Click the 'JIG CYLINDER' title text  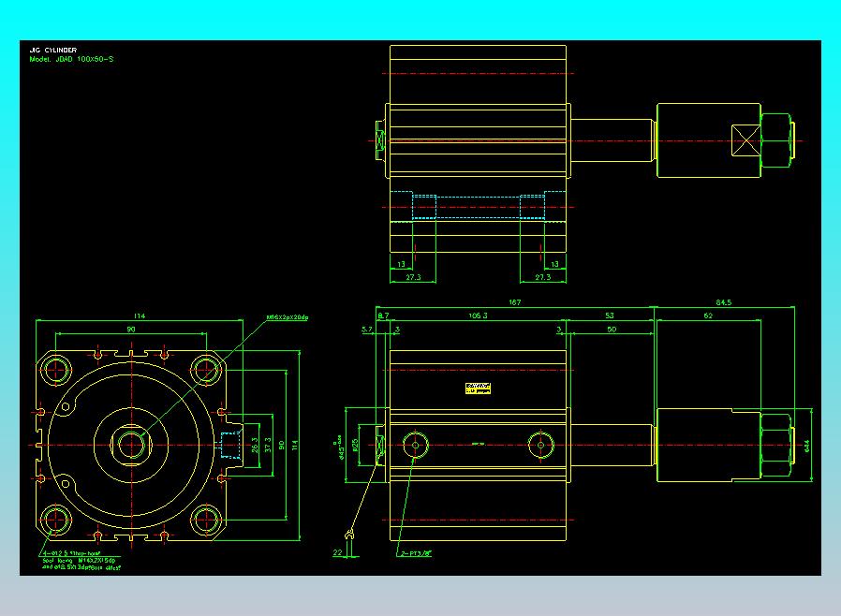(53, 50)
